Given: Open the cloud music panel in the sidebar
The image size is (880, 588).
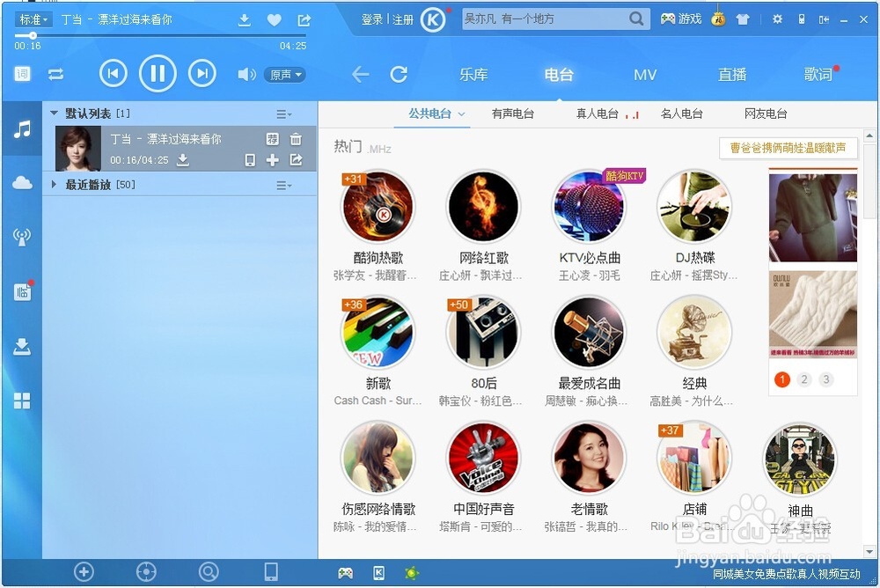Looking at the screenshot, I should (21, 182).
